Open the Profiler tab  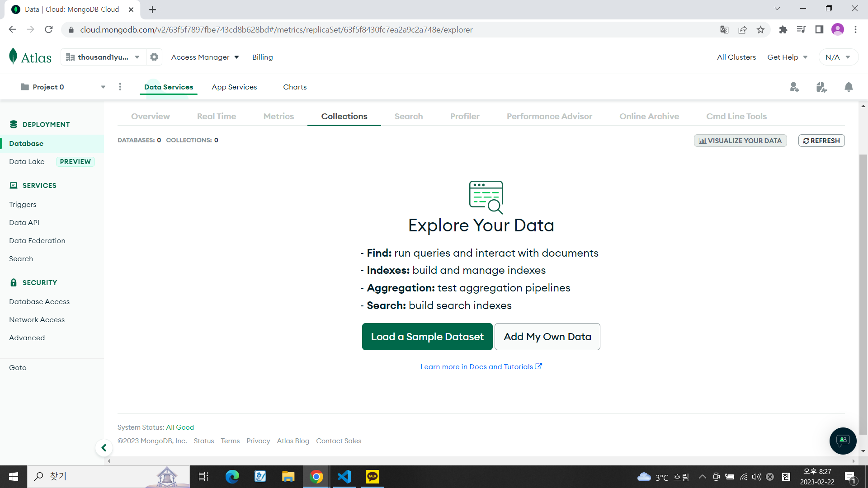[465, 116]
